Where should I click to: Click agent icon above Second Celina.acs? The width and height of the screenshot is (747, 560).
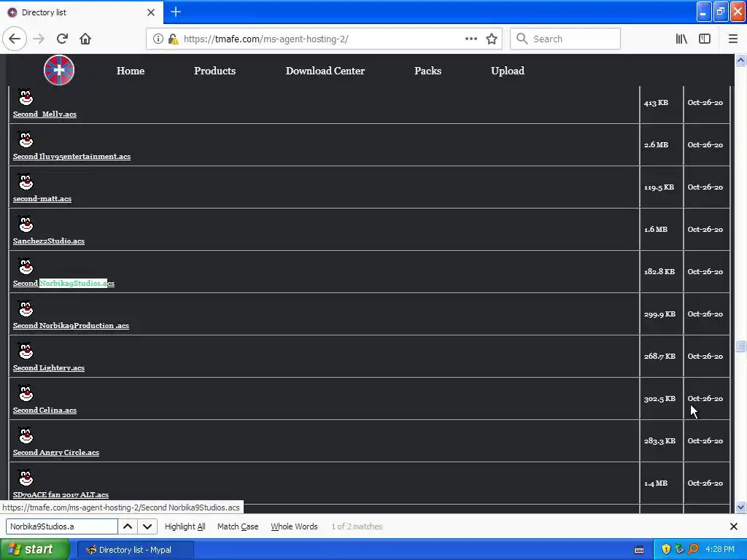[26, 393]
